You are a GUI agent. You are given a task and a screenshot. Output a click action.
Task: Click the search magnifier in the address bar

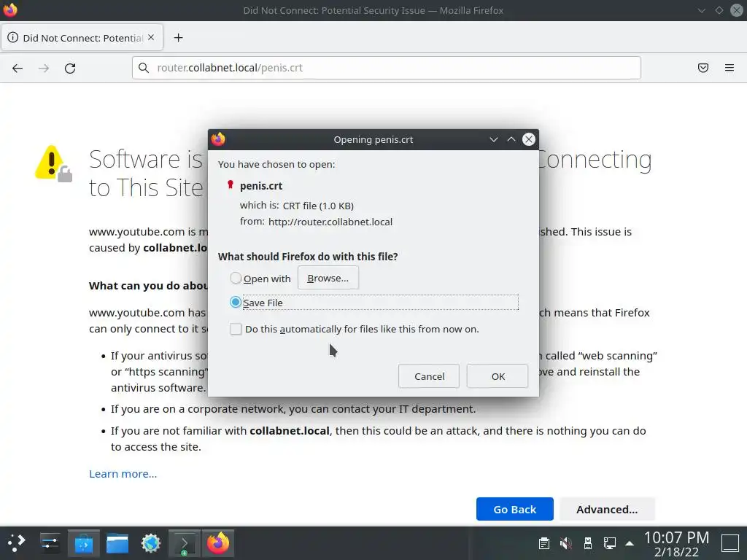pos(144,68)
